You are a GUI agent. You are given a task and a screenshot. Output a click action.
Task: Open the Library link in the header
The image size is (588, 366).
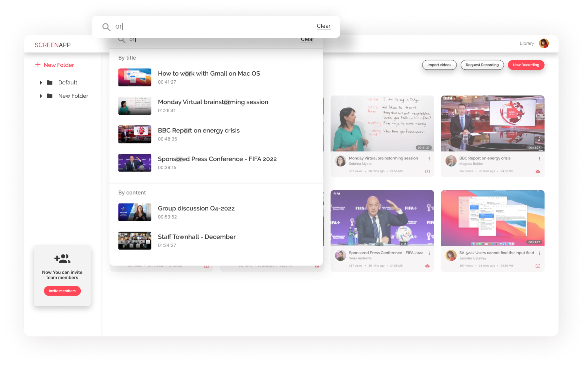click(527, 43)
